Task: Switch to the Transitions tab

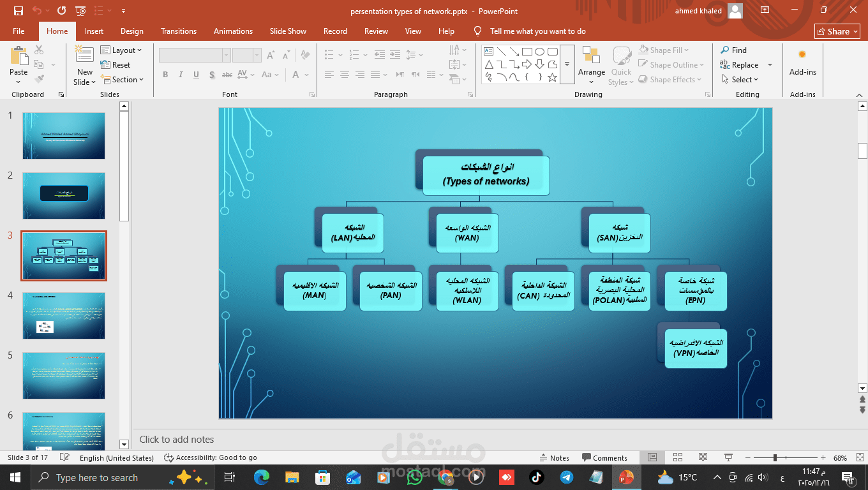Action: click(x=179, y=31)
